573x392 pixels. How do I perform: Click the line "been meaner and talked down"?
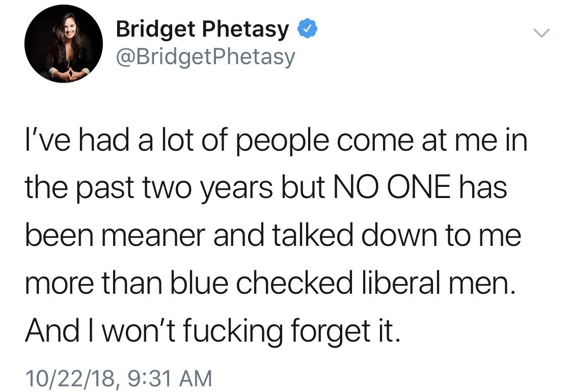point(273,236)
